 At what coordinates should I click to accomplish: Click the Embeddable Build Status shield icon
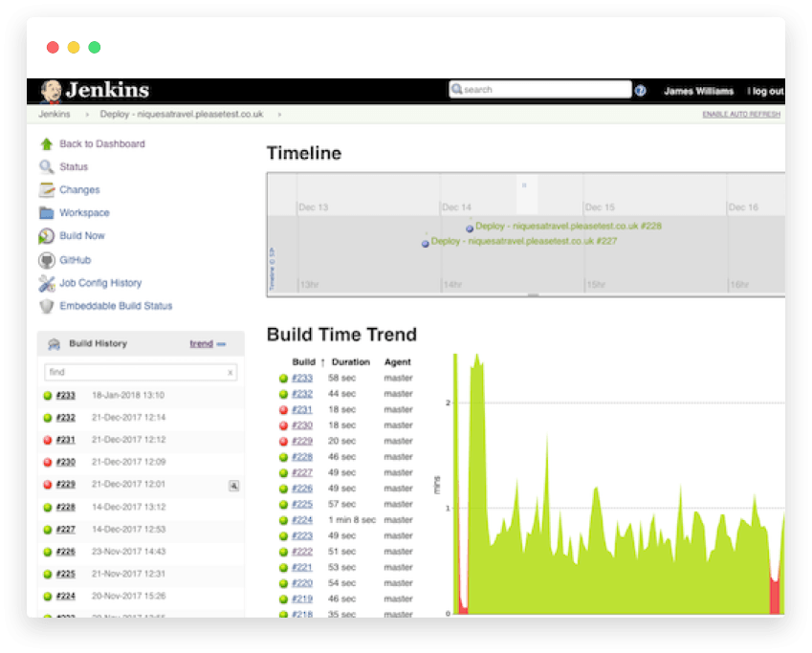click(x=47, y=306)
